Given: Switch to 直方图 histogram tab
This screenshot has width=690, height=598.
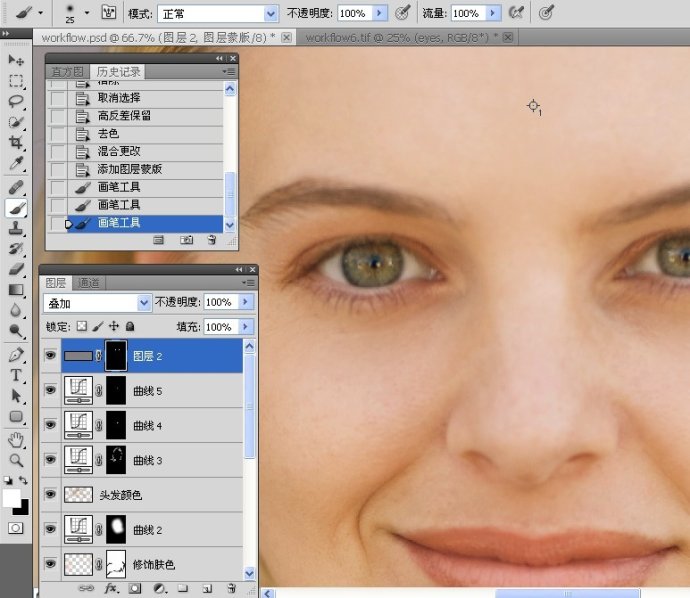Looking at the screenshot, I should (x=67, y=71).
